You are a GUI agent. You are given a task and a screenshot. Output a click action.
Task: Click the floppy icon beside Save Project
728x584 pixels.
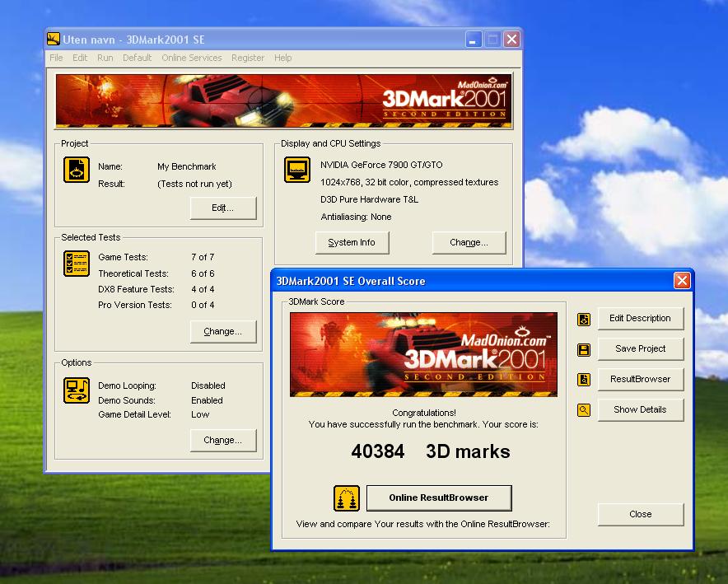584,349
